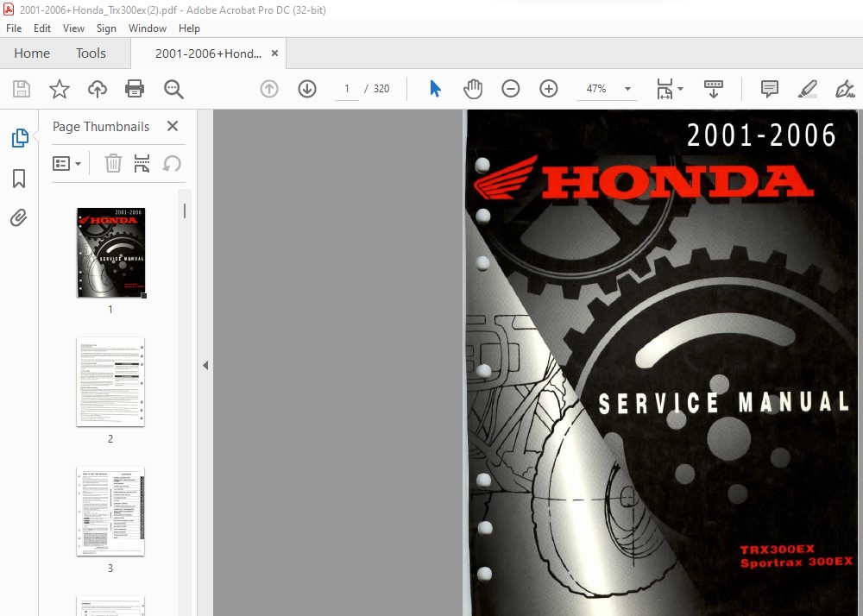Collapse the navigation pane with the arrow
The image size is (863, 616).
tap(205, 365)
